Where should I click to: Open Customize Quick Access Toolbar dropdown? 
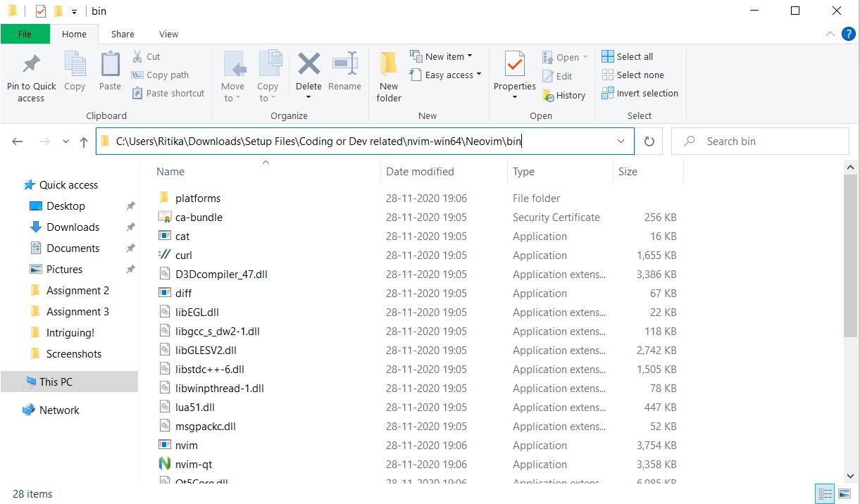[x=74, y=12]
